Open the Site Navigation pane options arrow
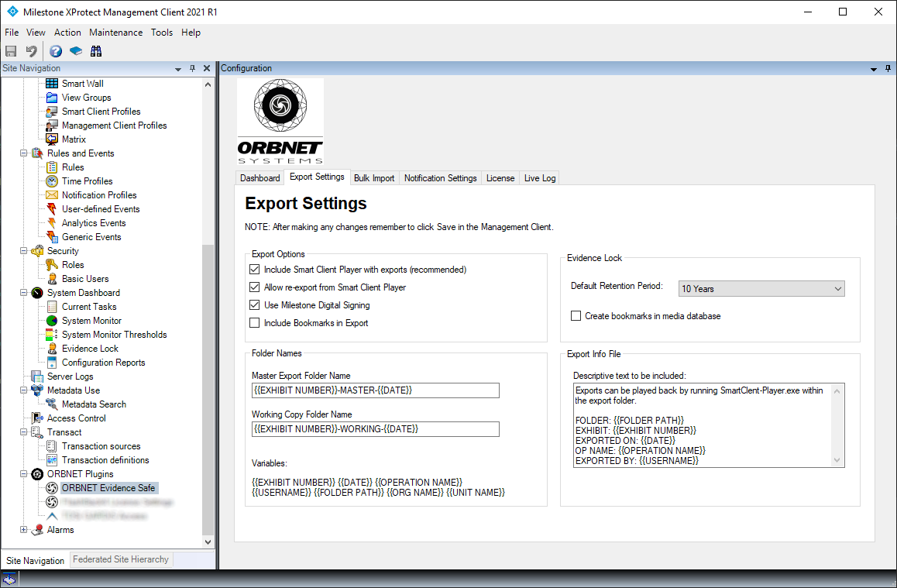 tap(178, 69)
